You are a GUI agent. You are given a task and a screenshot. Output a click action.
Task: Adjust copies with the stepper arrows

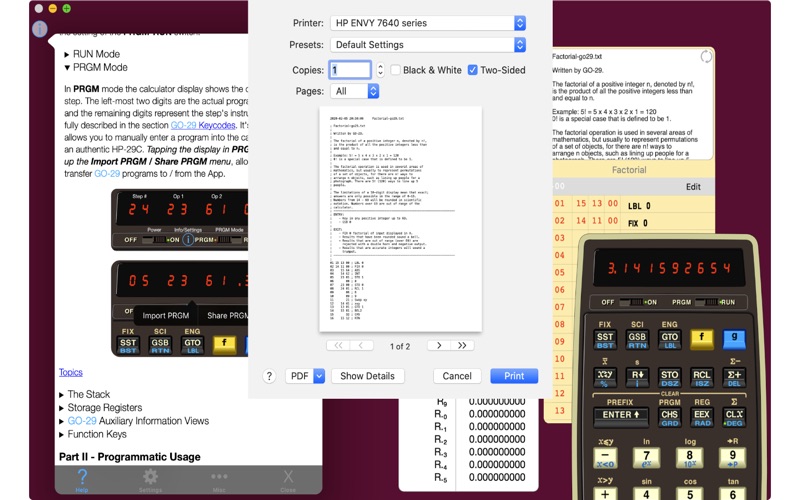click(x=380, y=70)
